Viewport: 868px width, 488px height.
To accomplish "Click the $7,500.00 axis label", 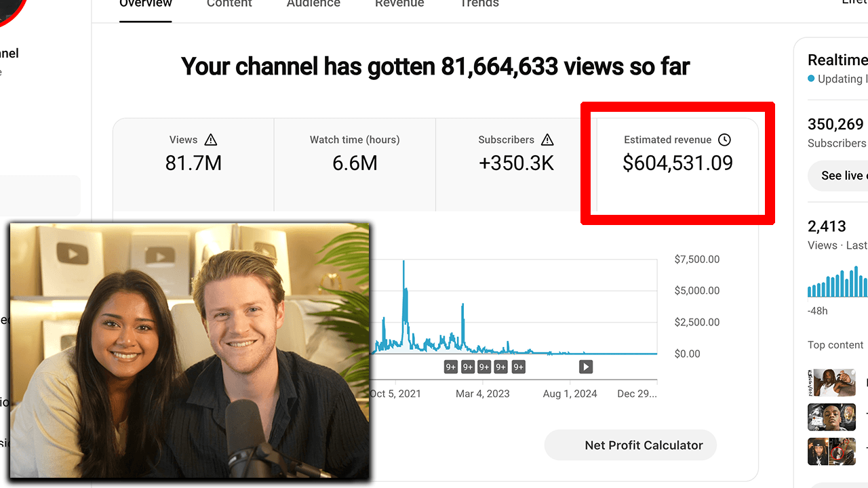I will 697,259.
